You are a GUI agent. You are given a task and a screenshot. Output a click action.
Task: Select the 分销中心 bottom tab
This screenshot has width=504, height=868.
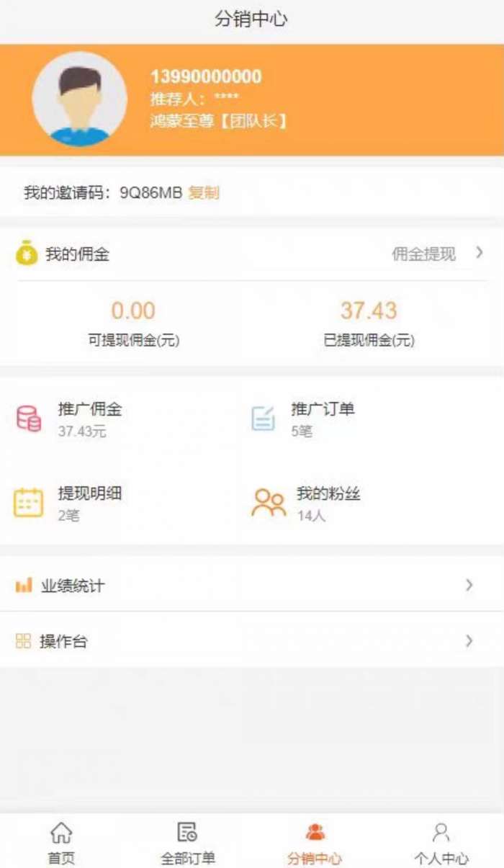pyautogui.click(x=315, y=844)
